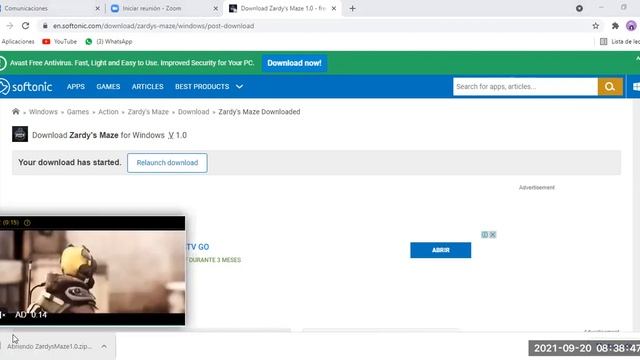View site info via the lock icon
The width and height of the screenshot is (640, 360).
45,26
